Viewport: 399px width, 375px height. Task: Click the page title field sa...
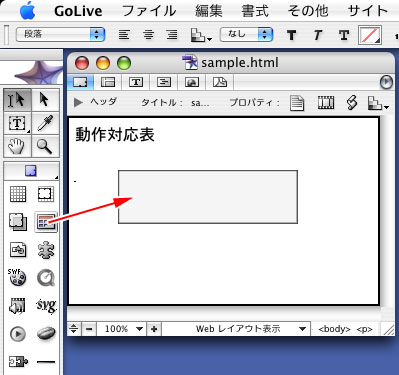(200, 103)
